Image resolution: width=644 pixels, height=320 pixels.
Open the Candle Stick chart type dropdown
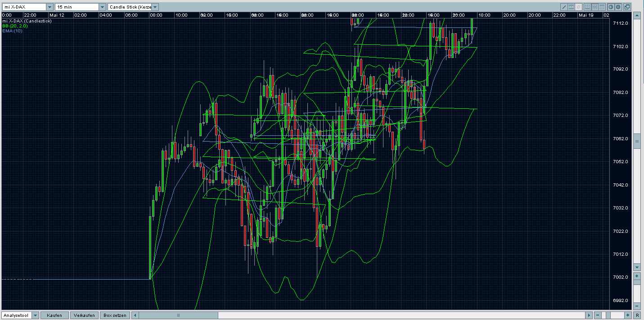pyautogui.click(x=155, y=7)
